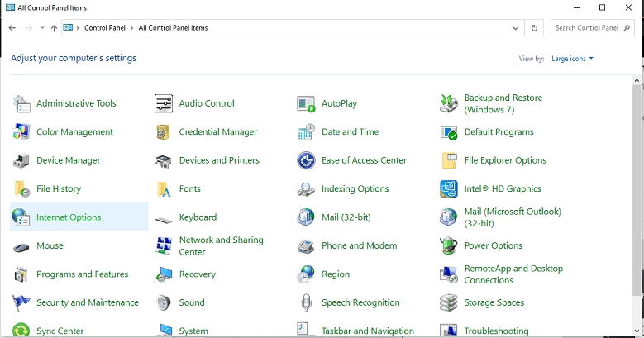Open the Ease of Access Center icon
Screen dimensions: 644x338
pos(306,160)
